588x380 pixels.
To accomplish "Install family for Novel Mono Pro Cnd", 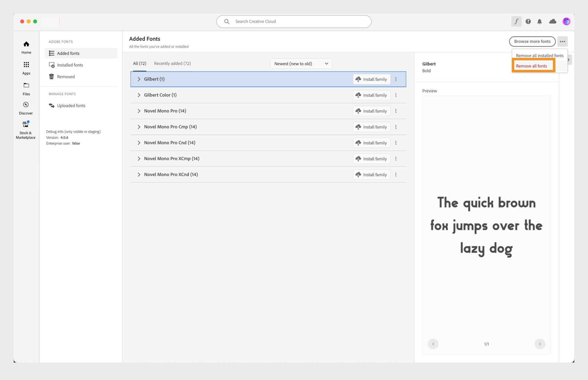I will click(x=371, y=143).
